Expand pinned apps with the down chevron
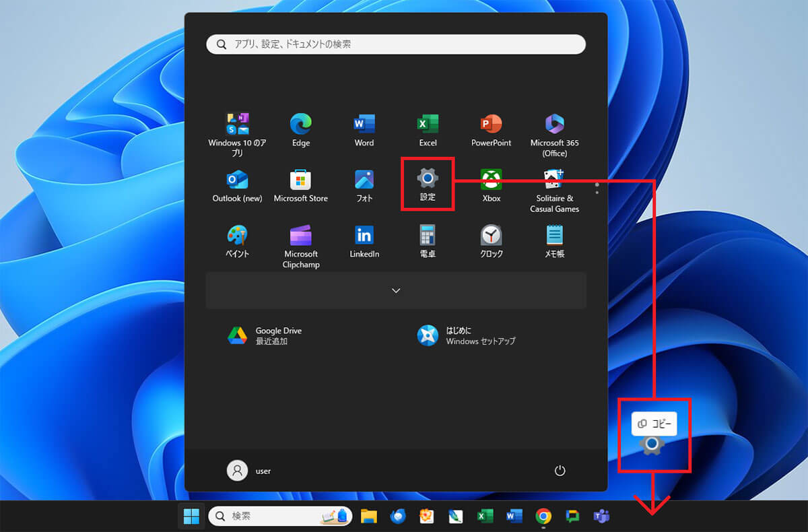 coord(396,290)
